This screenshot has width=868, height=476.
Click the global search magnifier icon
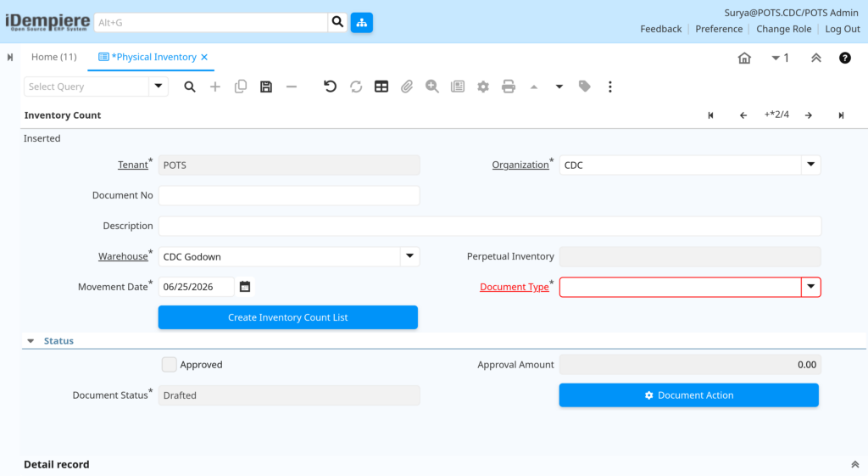(x=337, y=22)
